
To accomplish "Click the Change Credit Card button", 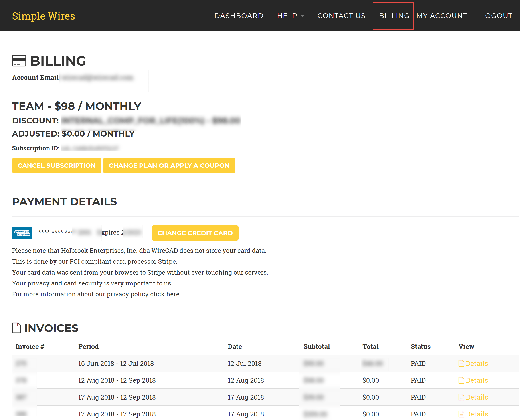I will [x=195, y=233].
